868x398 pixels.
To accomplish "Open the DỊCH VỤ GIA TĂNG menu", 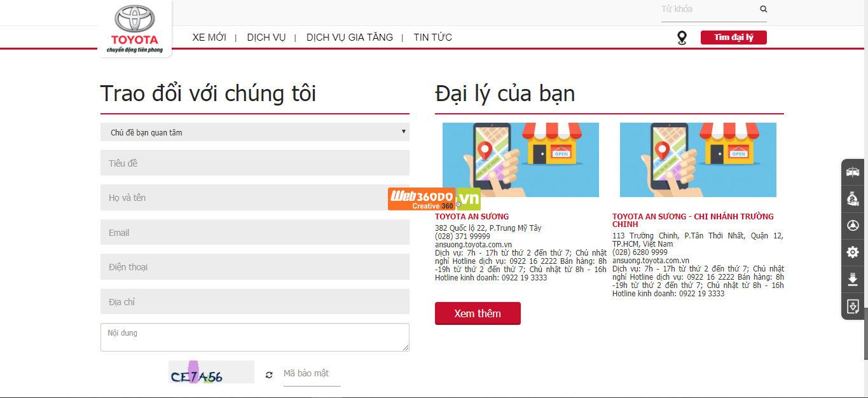I will pos(350,38).
